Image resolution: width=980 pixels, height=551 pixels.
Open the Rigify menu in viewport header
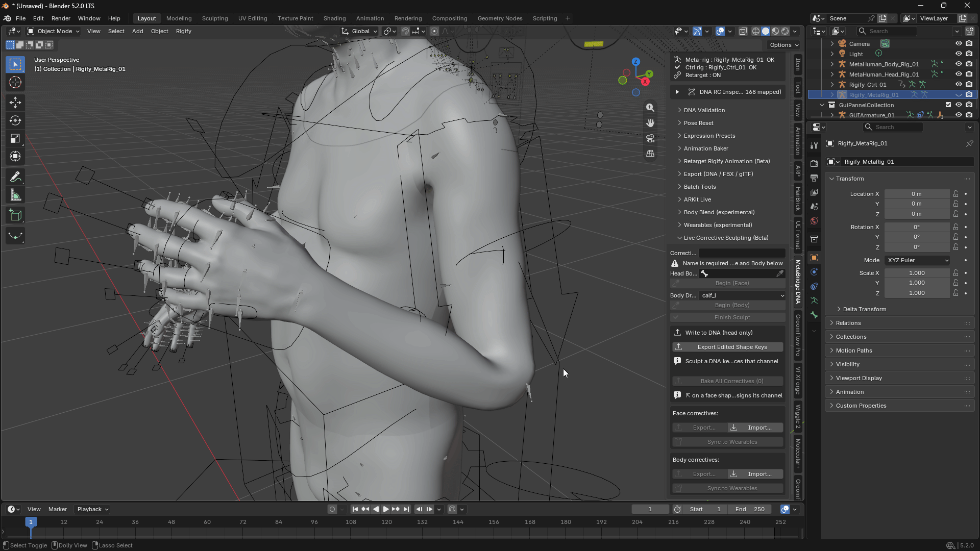(184, 31)
